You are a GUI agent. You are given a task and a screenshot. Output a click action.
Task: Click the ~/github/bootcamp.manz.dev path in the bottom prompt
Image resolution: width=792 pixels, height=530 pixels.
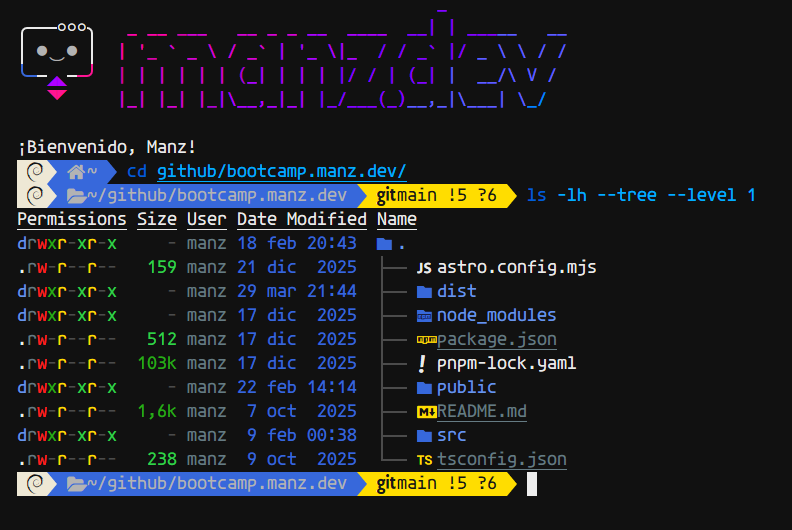(217, 484)
